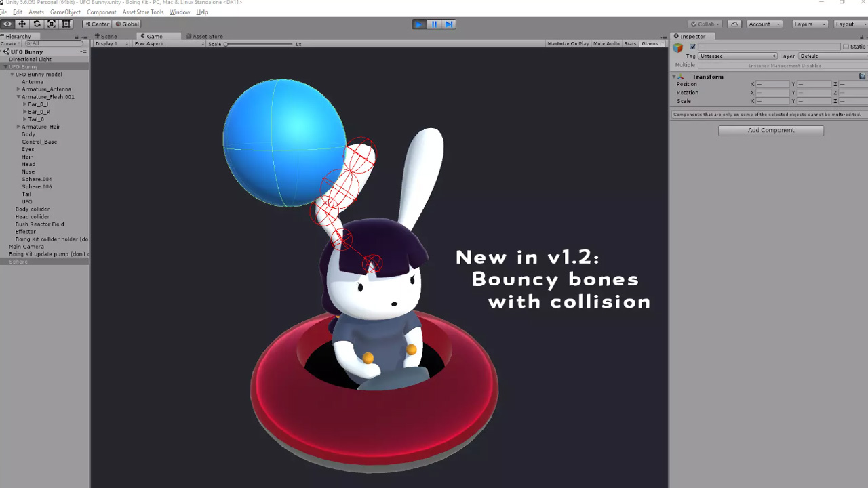
Task: Expand the Armature_Antenna tree node
Action: pos(18,89)
